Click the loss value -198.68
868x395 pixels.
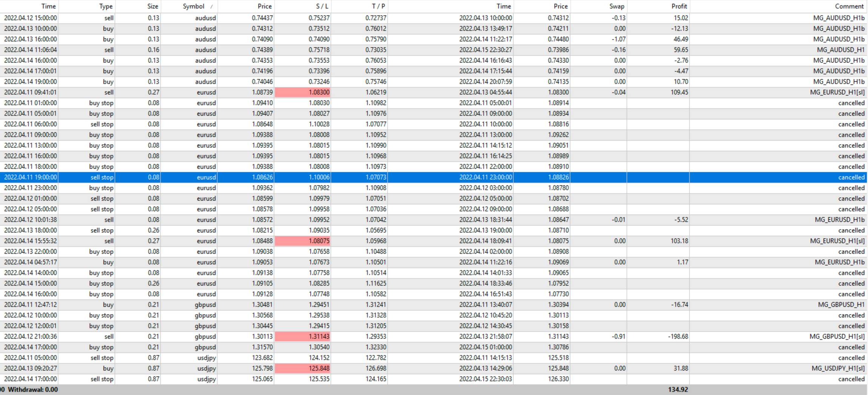[x=678, y=336]
